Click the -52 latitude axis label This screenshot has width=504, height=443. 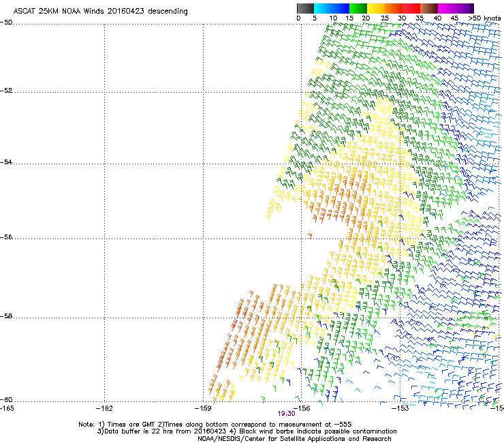coord(6,91)
